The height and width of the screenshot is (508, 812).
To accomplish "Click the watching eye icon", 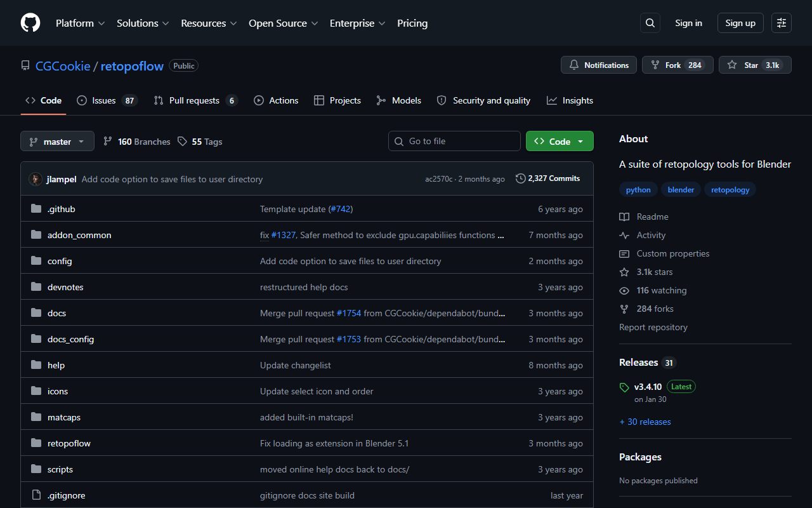I will tap(624, 290).
